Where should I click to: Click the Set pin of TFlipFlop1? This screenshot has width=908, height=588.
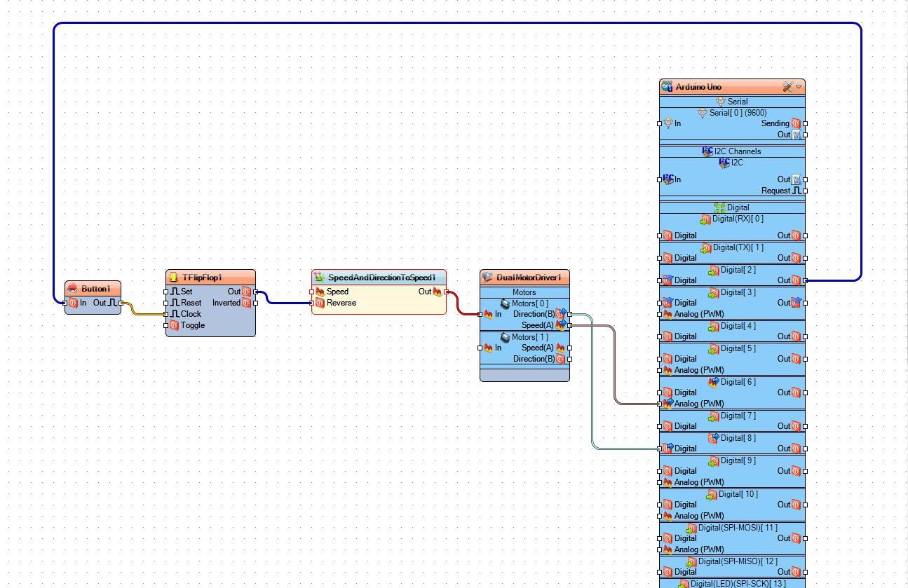click(x=166, y=292)
